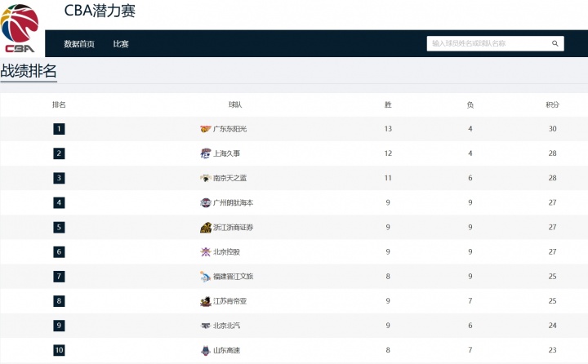Click 福建晋江文旅's wins value 8

[x=388, y=277]
